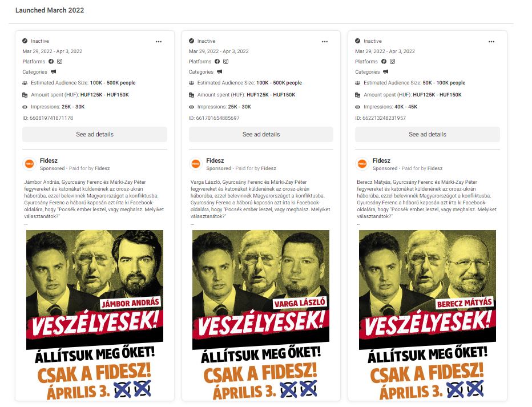The image size is (532, 407).
Task: See ad details for ad 661701654885697
Action: pos(261,134)
